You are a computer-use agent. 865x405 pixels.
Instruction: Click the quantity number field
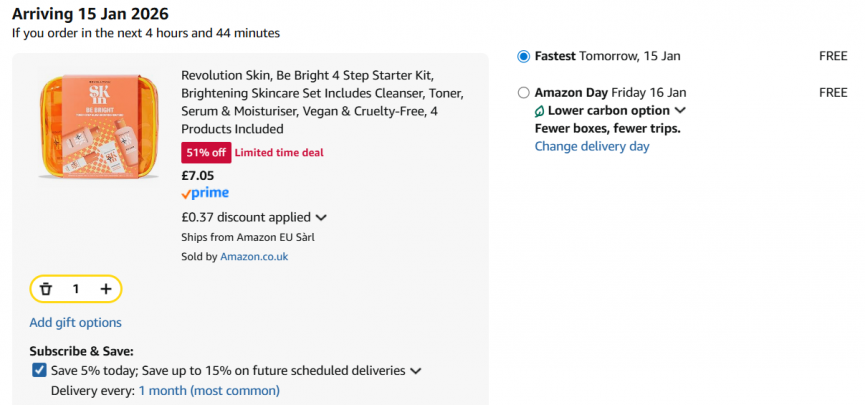pos(76,289)
